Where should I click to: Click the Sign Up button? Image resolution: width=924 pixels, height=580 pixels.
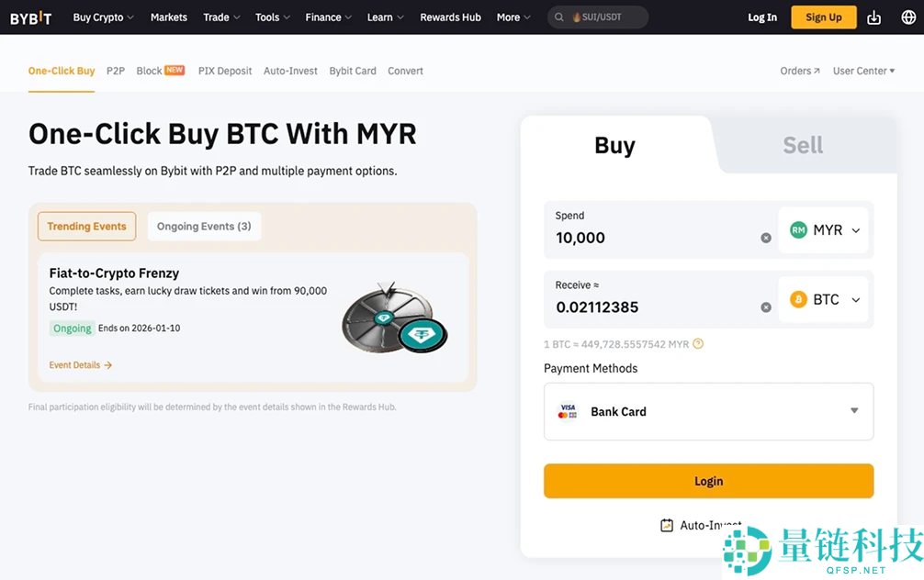[x=823, y=17]
